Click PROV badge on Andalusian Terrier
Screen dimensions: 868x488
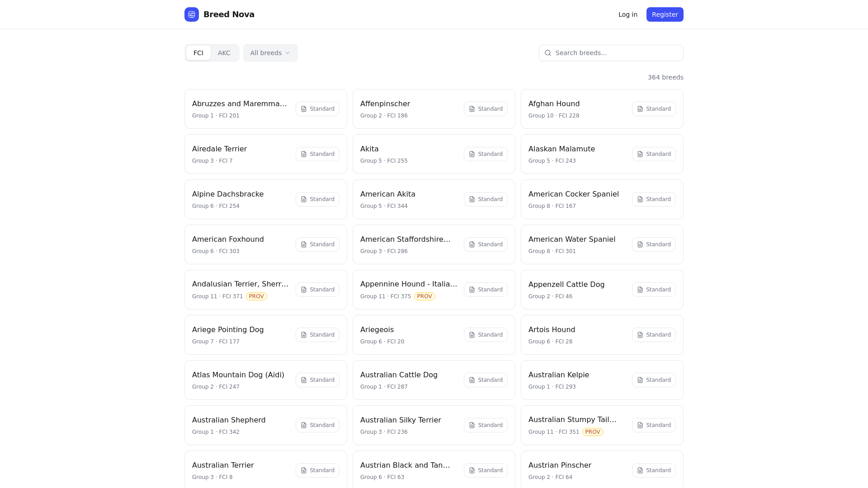click(x=256, y=296)
